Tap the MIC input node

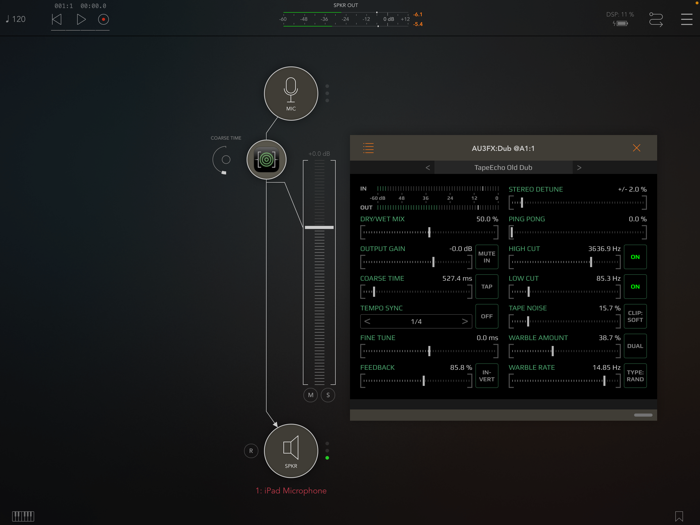pyautogui.click(x=291, y=94)
